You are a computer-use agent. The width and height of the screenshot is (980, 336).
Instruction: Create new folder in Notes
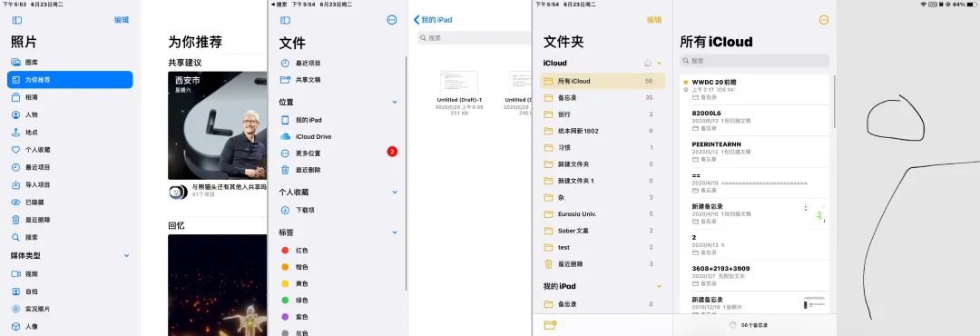point(550,325)
